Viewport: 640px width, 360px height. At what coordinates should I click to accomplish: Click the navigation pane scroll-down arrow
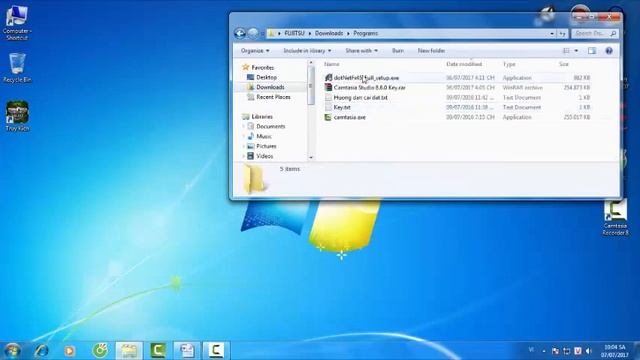311,157
